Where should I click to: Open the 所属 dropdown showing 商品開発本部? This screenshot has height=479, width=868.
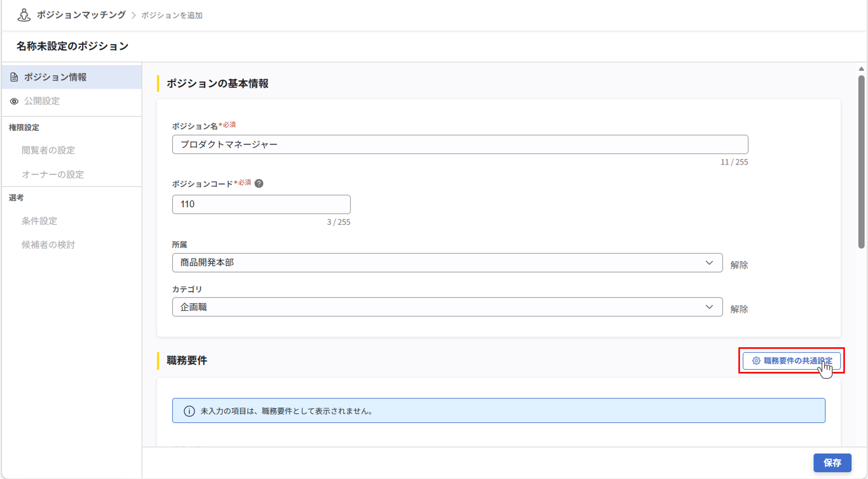click(447, 263)
